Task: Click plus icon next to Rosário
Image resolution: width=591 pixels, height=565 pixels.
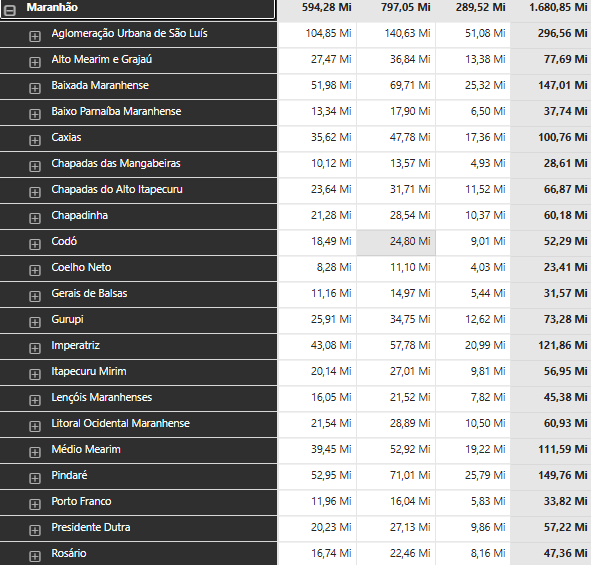Action: click(35, 556)
